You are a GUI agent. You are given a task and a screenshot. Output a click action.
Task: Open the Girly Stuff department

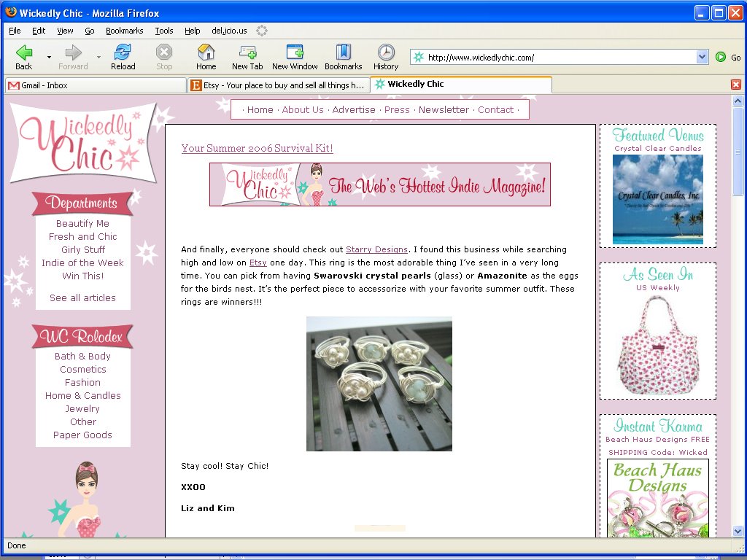click(83, 249)
